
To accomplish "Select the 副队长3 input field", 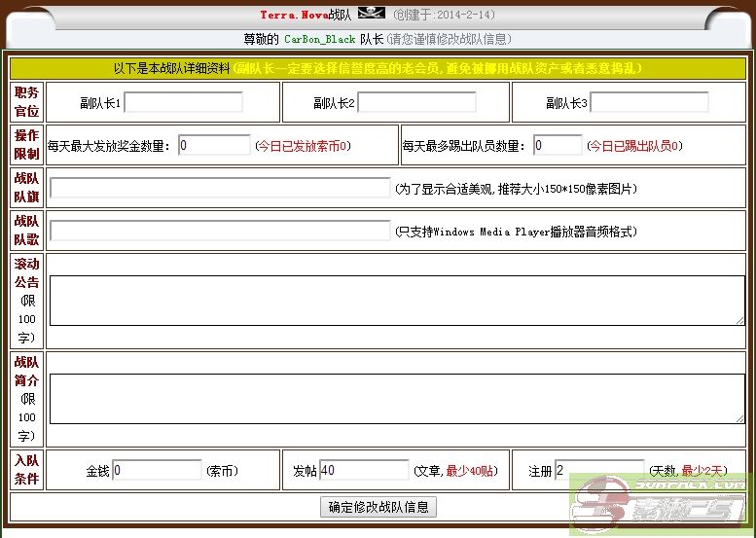I will (x=649, y=102).
